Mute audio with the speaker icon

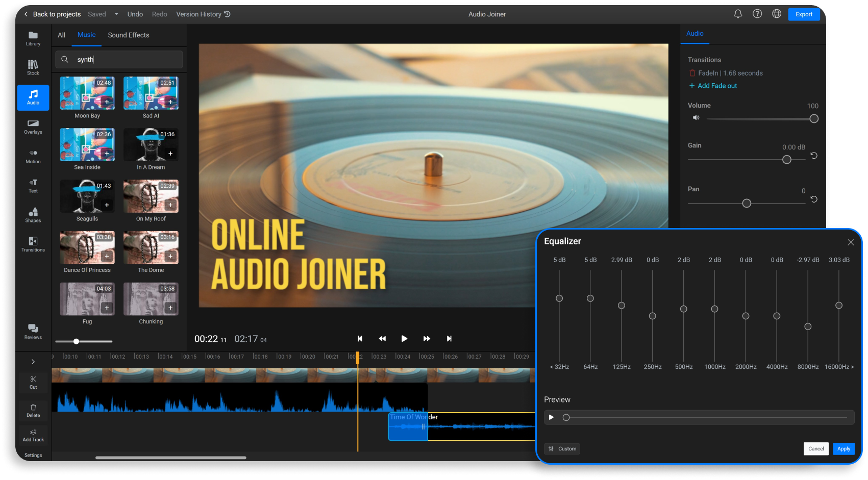tap(696, 117)
